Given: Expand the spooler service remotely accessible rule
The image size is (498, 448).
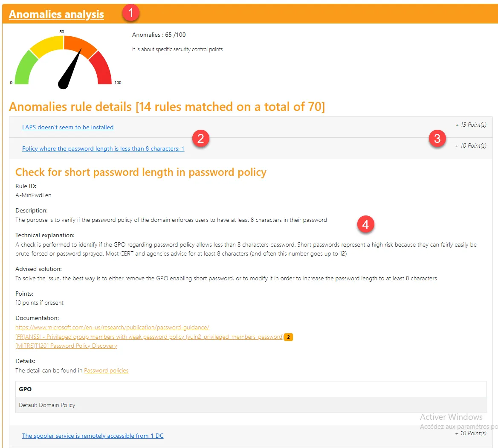Looking at the screenshot, I should (93, 436).
